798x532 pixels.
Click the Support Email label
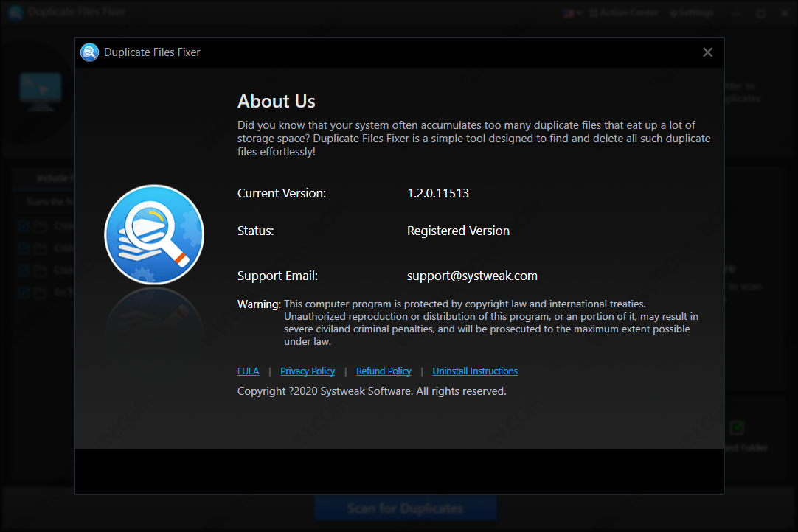(277, 276)
